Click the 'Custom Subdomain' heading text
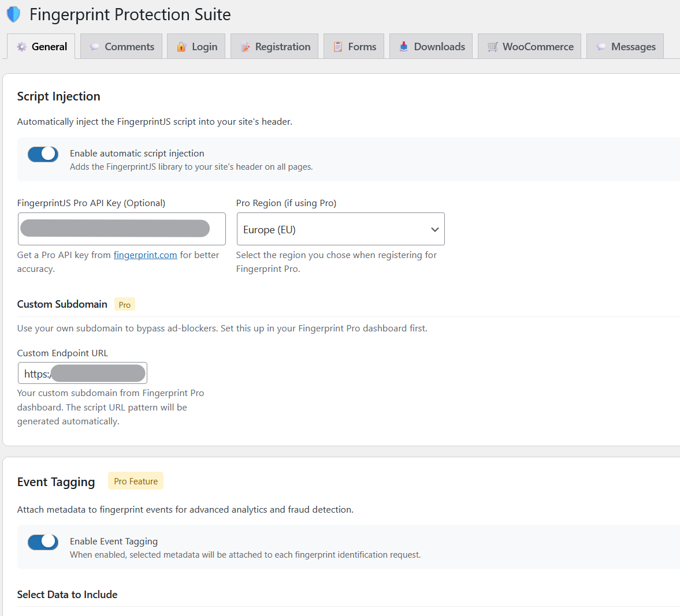The height and width of the screenshot is (616, 680). (x=62, y=304)
